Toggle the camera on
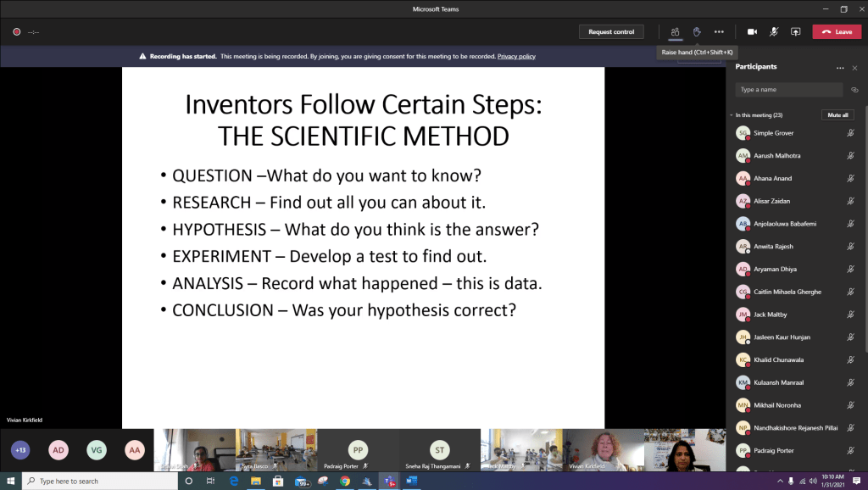This screenshot has height=490, width=868. (x=752, y=32)
